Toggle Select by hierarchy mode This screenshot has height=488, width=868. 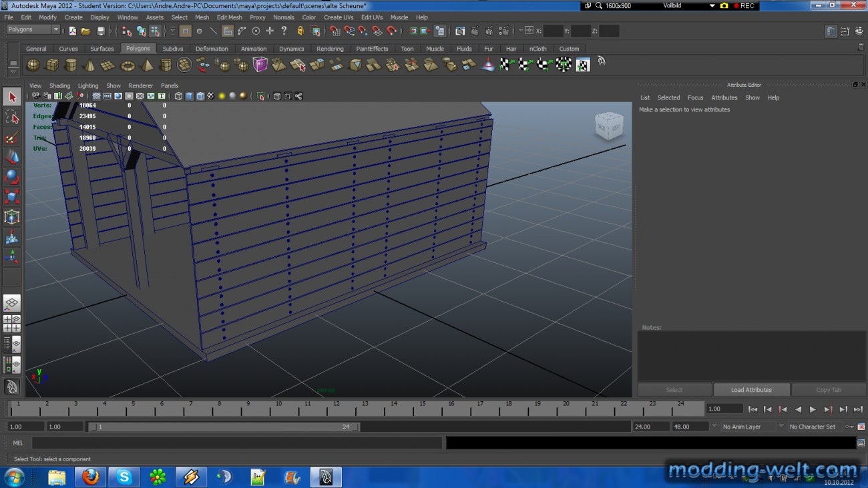(127, 31)
